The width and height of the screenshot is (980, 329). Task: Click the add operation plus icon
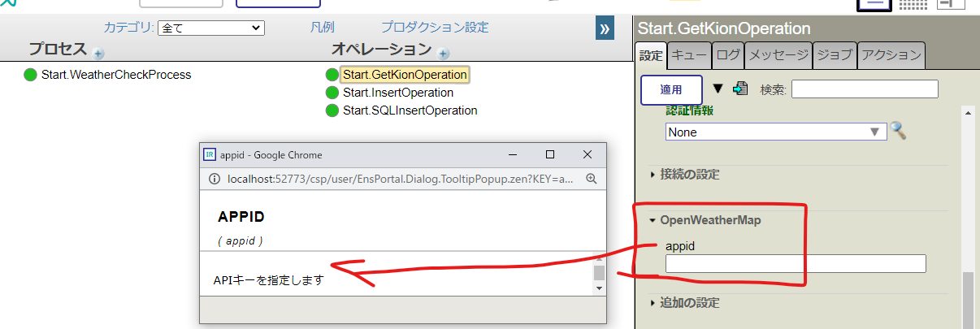coord(443,54)
